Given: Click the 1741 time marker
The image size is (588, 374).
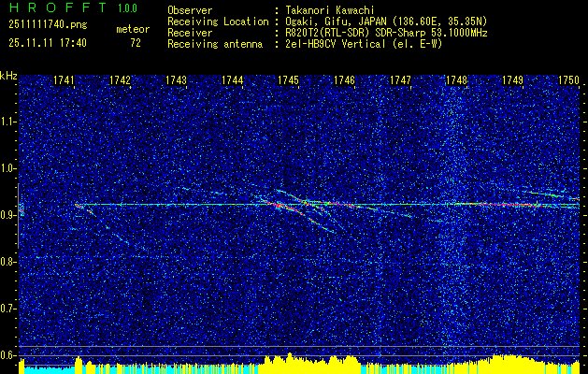Looking at the screenshot, I should click(x=64, y=80).
